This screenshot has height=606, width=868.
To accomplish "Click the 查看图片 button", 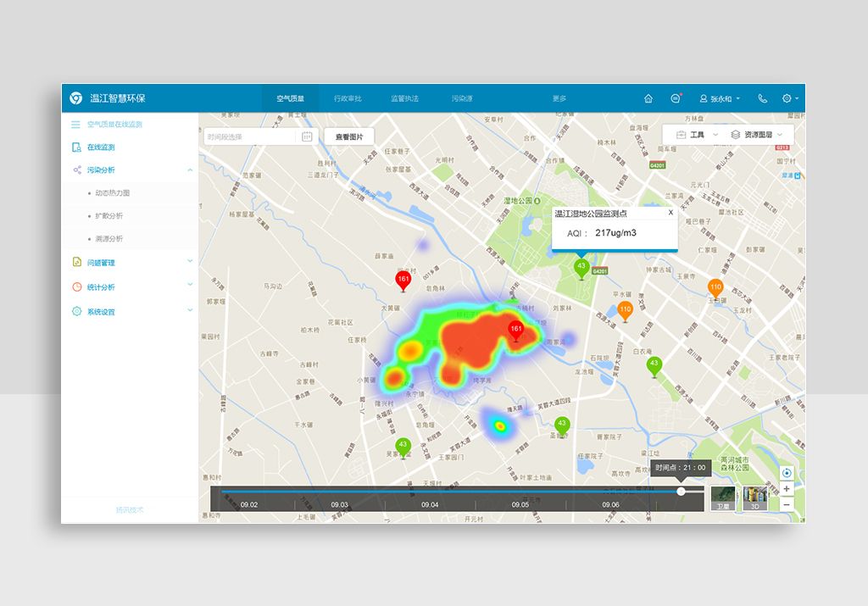I will point(348,136).
